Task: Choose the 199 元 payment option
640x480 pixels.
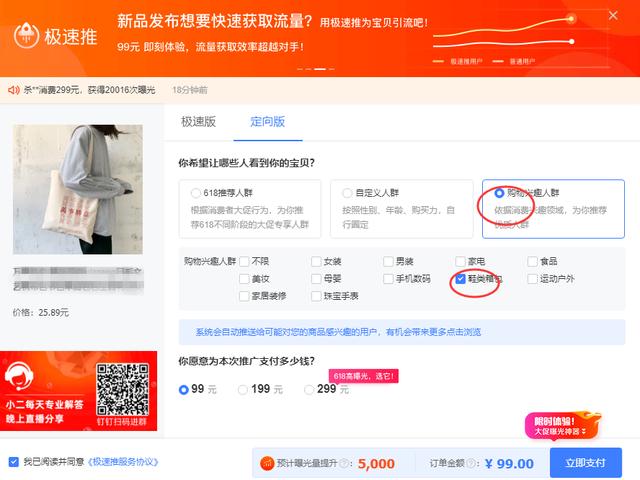Action: 242,389
